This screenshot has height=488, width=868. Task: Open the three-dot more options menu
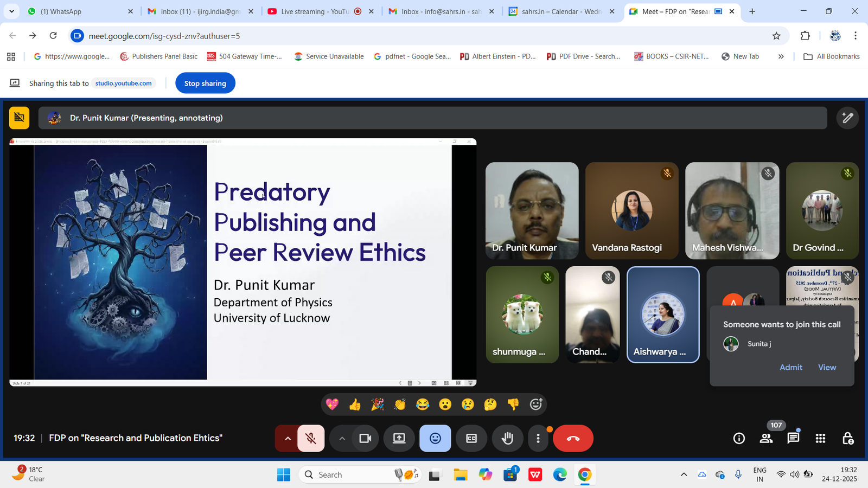(538, 438)
